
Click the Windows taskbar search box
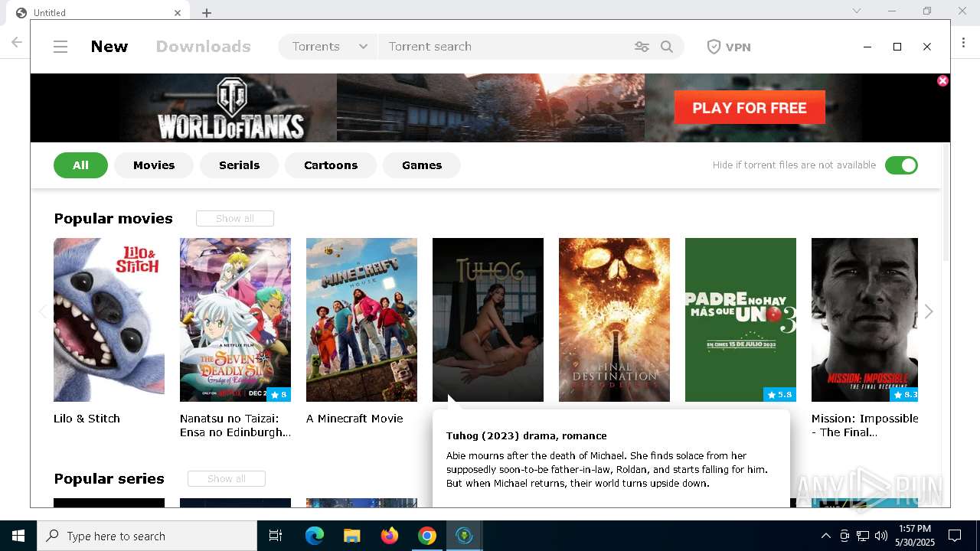[147, 536]
